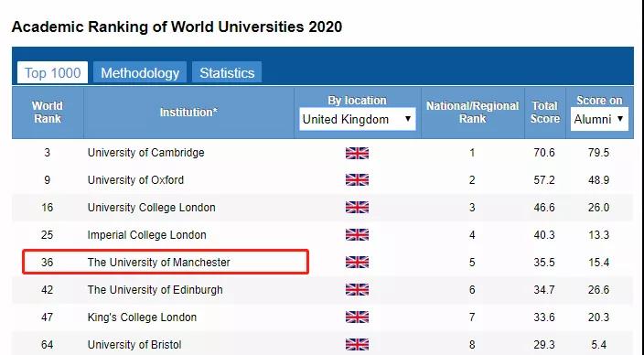Open University College London link

click(151, 208)
